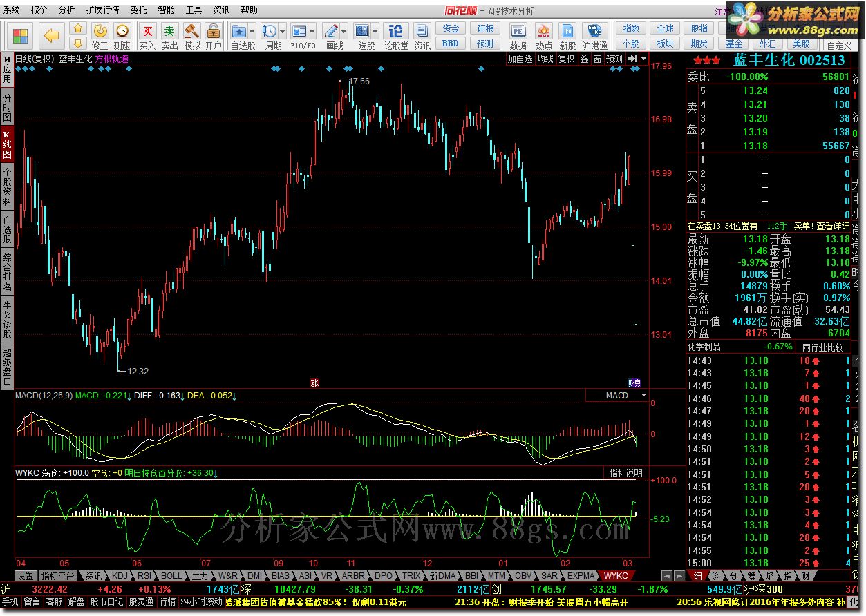Open the 委托 menu
The height and width of the screenshot is (616, 866).
(x=138, y=10)
